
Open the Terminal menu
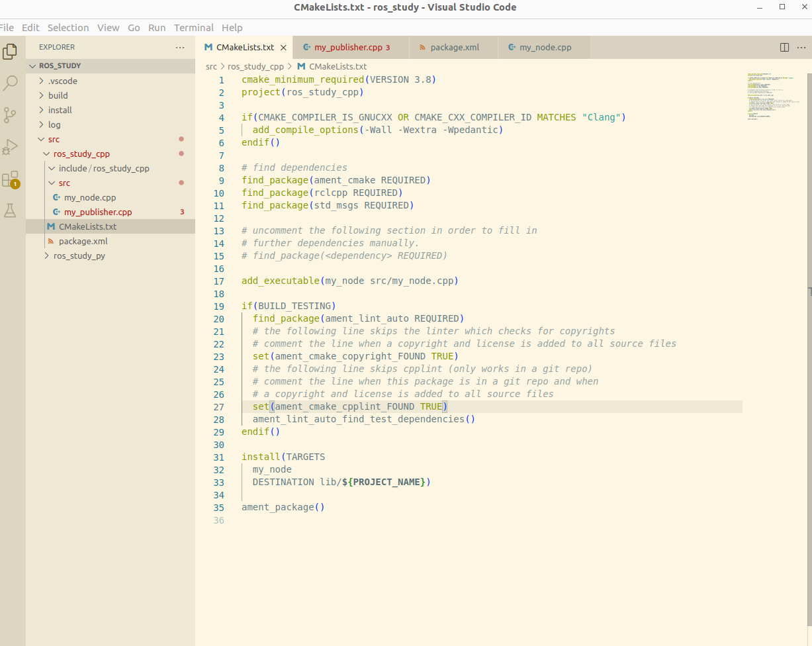(x=194, y=28)
